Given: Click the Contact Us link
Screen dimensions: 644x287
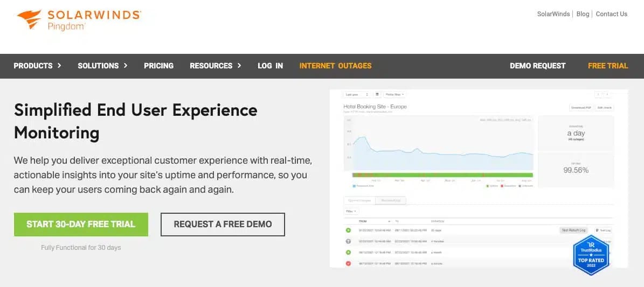Looking at the screenshot, I should tap(611, 14).
